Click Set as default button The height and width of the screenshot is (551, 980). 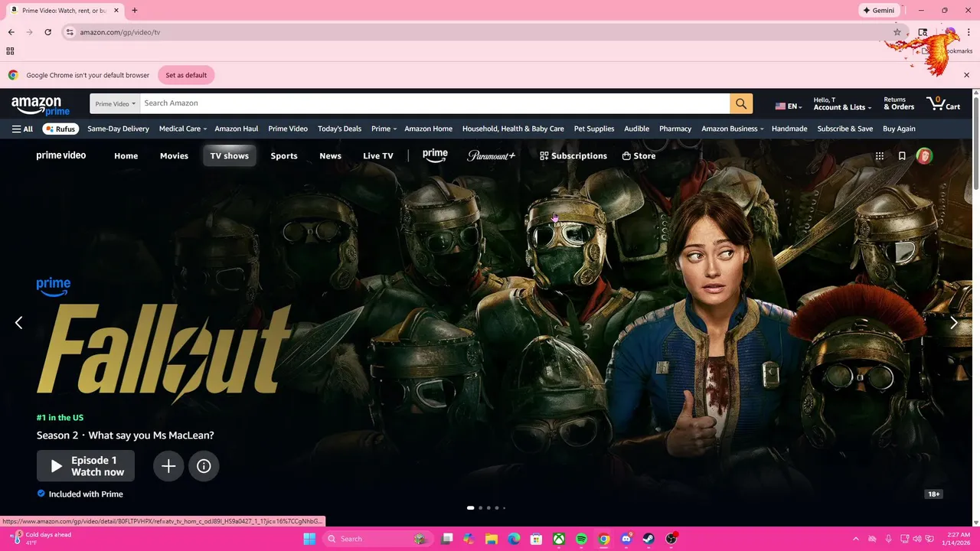coord(186,75)
